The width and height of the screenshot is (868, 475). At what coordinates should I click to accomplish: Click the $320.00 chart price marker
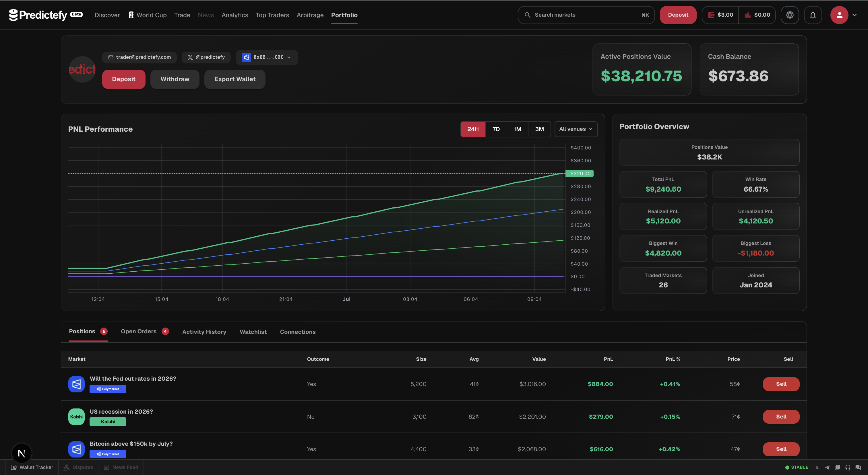[x=580, y=174]
